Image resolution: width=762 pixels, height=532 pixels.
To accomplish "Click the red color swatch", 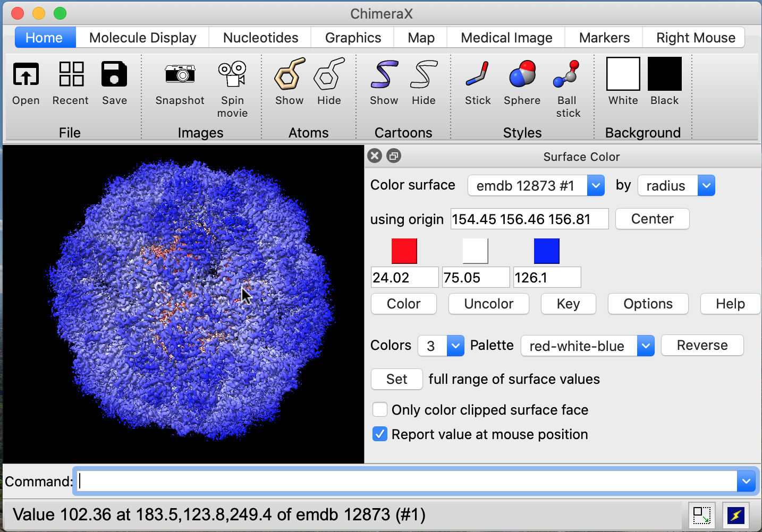I will 404,251.
